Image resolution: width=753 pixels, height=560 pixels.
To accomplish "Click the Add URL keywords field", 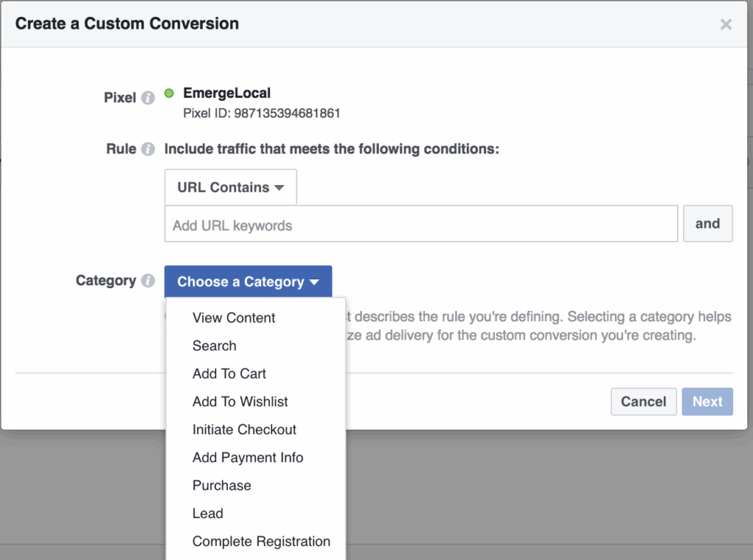I will (x=421, y=225).
